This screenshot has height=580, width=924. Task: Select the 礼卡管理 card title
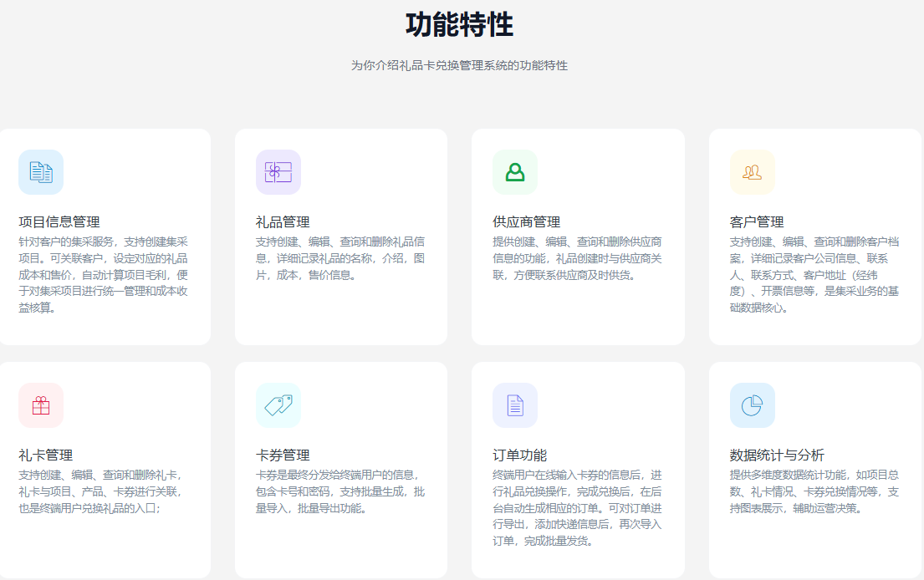[45, 455]
